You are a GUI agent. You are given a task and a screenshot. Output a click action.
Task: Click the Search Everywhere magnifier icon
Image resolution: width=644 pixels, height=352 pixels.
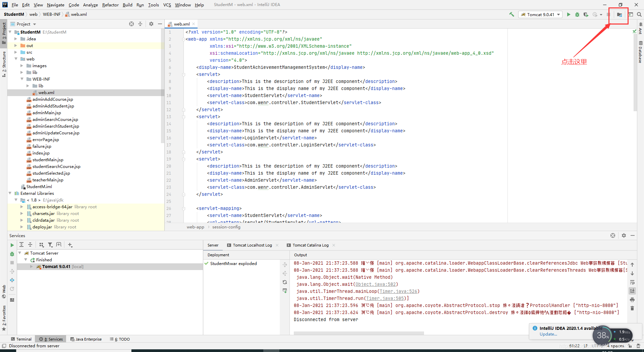tap(639, 14)
